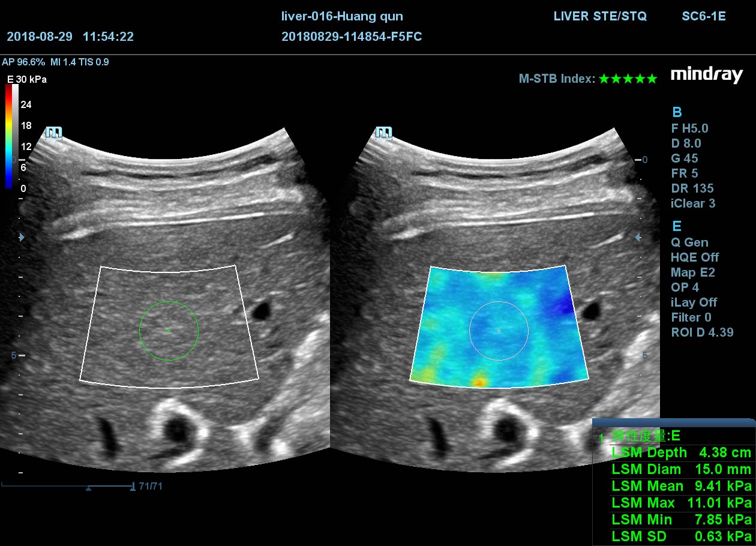
Task: Click the LSM Max 11.01 kPa result
Action: [681, 503]
